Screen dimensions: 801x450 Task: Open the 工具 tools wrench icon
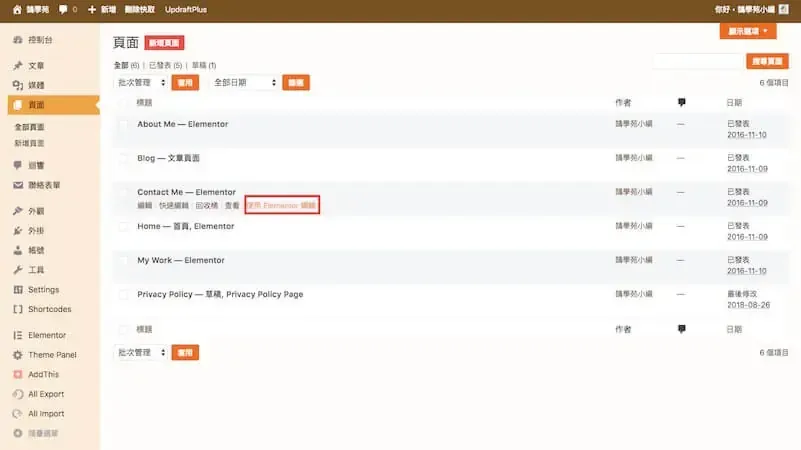coord(18,270)
